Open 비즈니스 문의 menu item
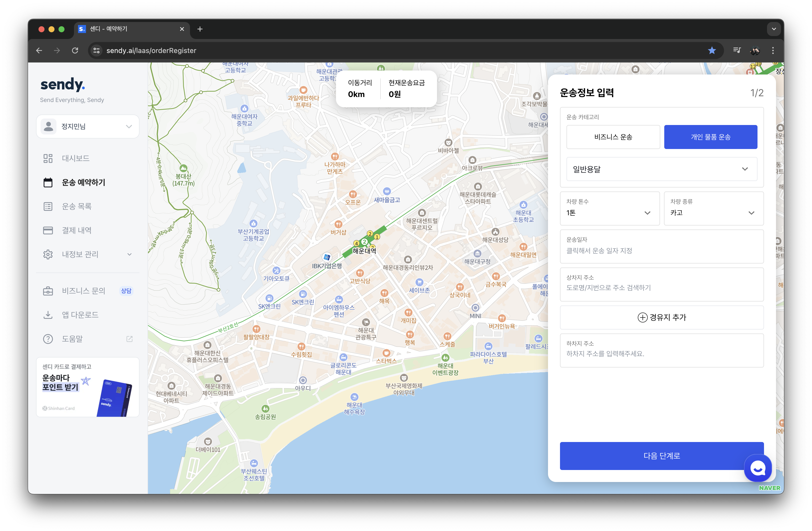This screenshot has height=531, width=812. coord(83,291)
